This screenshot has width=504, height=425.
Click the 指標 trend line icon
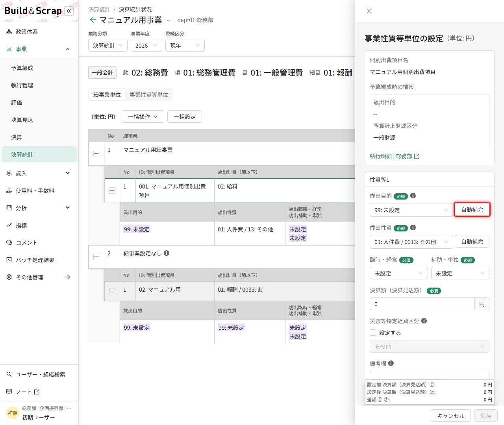tap(9, 225)
